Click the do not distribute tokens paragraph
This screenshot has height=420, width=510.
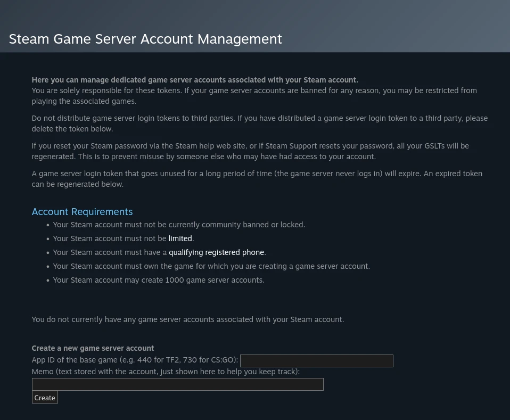[259, 123]
